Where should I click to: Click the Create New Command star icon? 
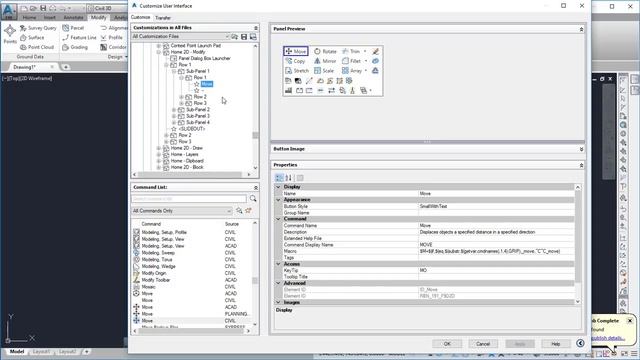[x=248, y=211]
